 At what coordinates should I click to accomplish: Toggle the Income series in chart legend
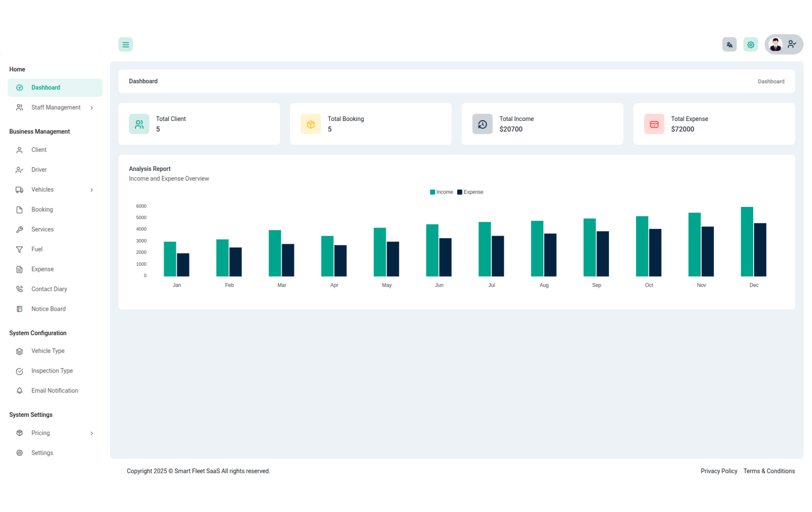(x=441, y=192)
